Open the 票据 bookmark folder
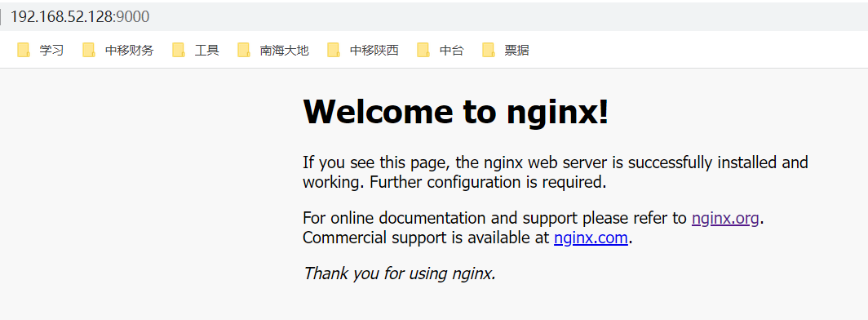This screenshot has width=868, height=320. [x=506, y=51]
